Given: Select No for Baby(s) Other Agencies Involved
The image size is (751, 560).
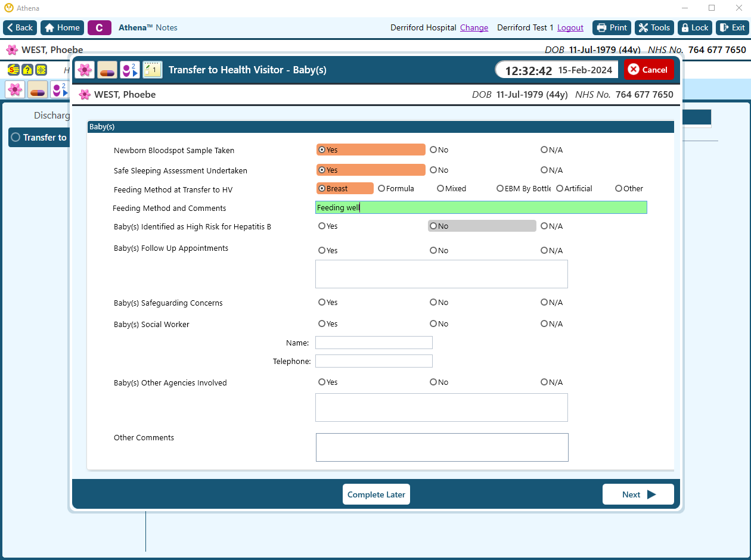Looking at the screenshot, I should [x=439, y=382].
